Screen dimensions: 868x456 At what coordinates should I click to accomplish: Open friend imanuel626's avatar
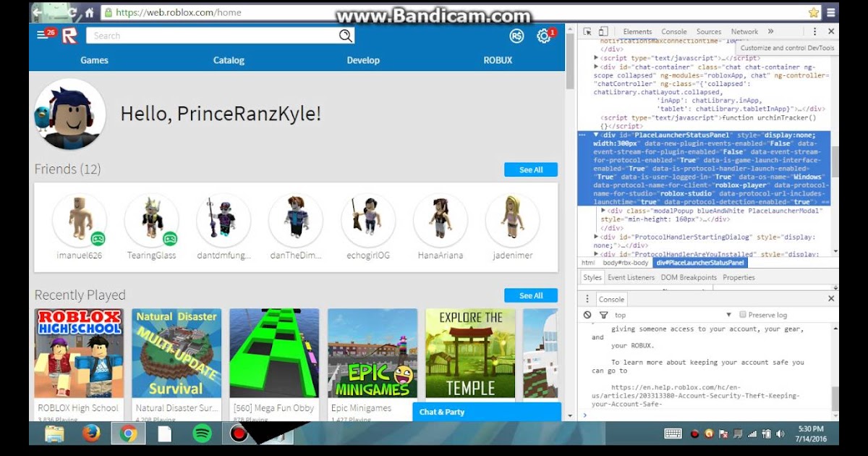pyautogui.click(x=80, y=220)
